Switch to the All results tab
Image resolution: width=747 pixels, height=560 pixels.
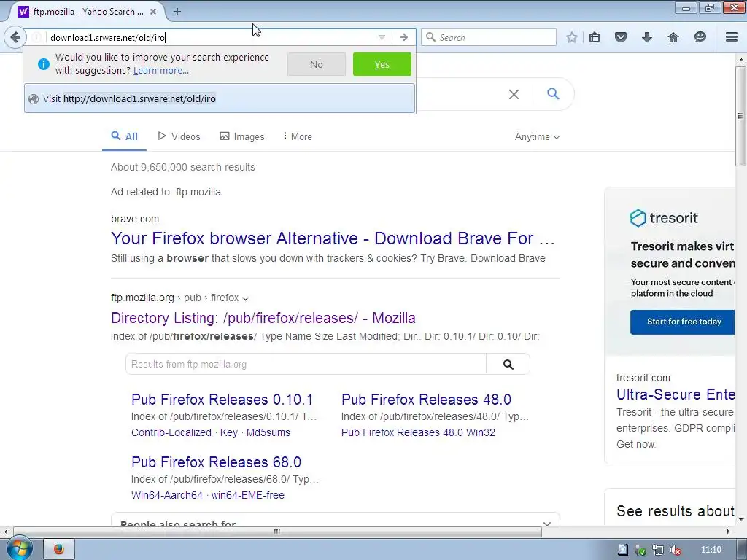[x=124, y=136]
